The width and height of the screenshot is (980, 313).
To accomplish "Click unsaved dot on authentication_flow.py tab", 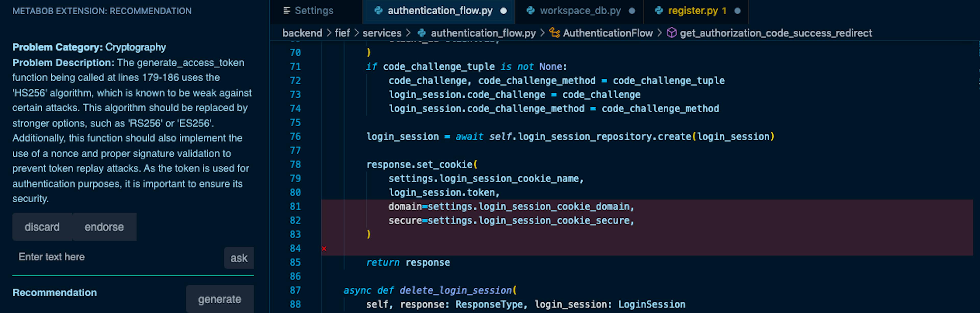I will (504, 11).
